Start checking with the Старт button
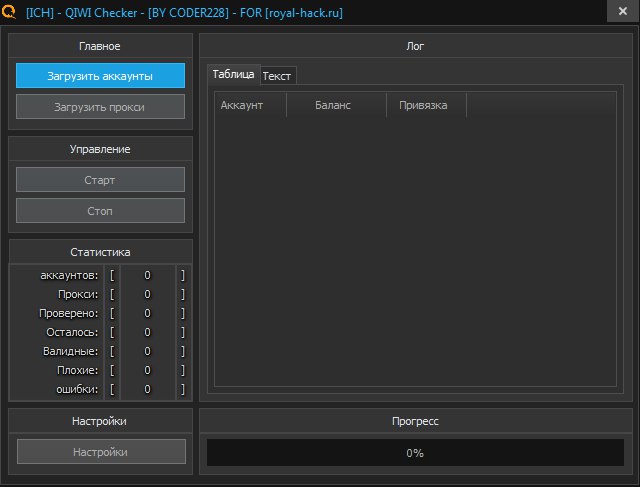 coord(100,180)
